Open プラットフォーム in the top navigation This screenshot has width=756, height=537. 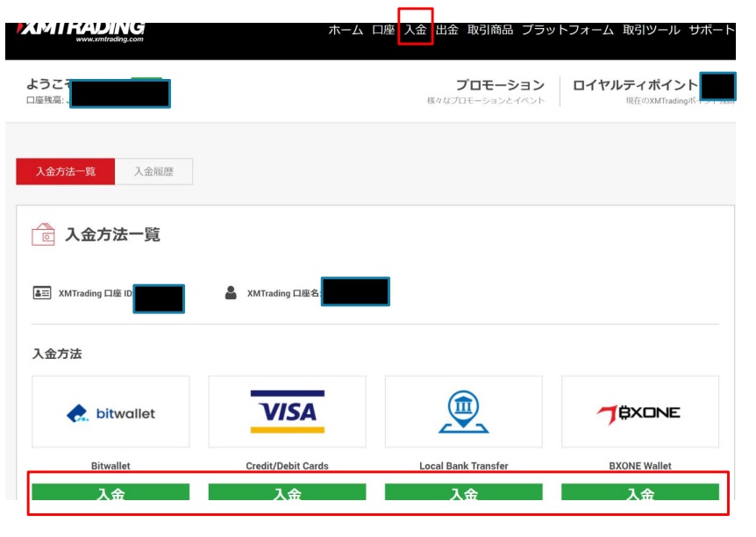pyautogui.click(x=568, y=30)
